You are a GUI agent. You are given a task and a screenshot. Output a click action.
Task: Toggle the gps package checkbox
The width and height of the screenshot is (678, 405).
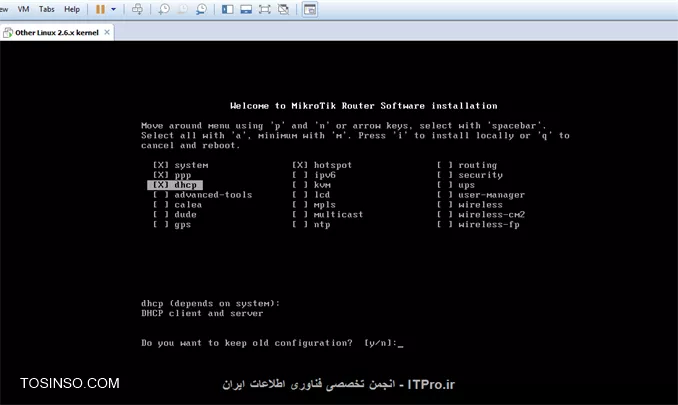pos(160,224)
